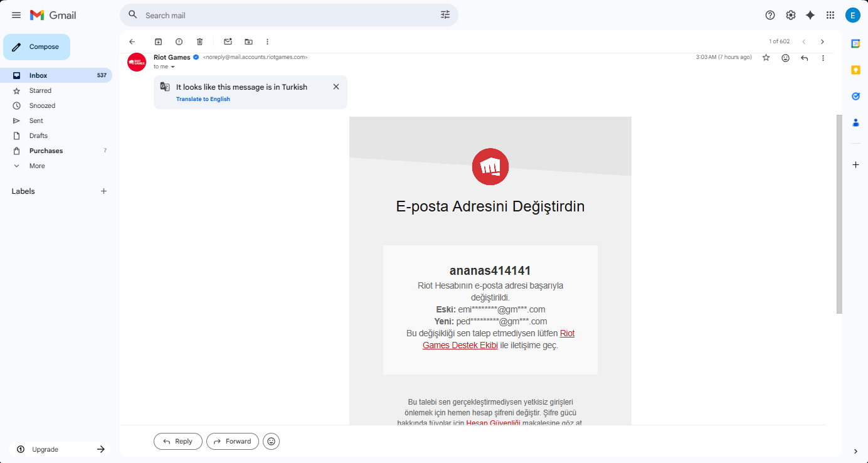868x463 pixels.
Task: Click the Upgrade storage button
Action: tap(60, 449)
